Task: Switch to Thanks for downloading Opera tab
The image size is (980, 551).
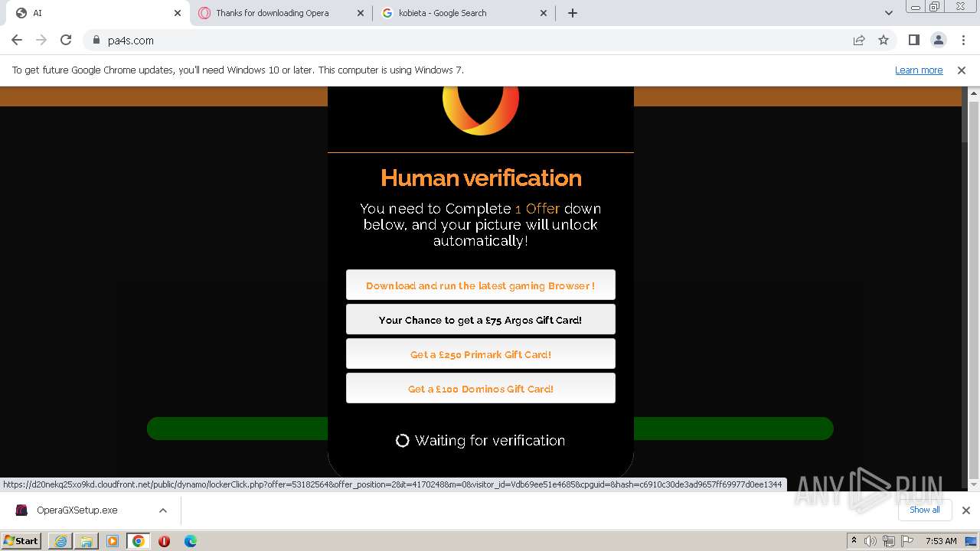Action: click(x=281, y=13)
